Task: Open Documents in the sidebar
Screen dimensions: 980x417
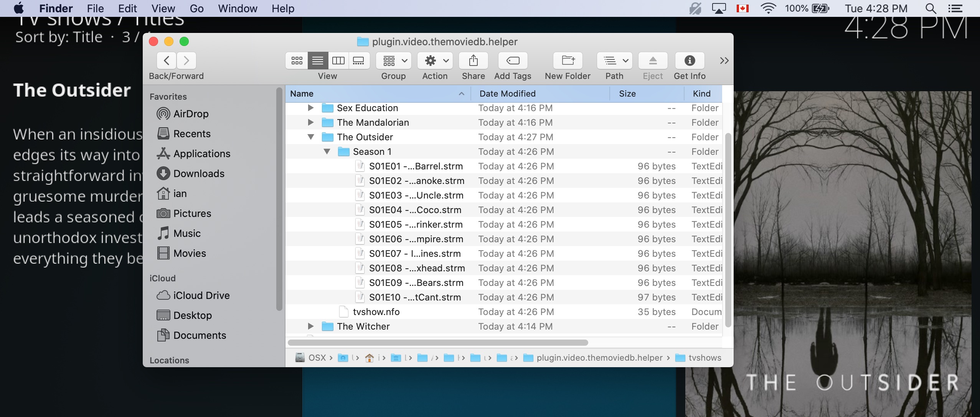Action: tap(191, 335)
